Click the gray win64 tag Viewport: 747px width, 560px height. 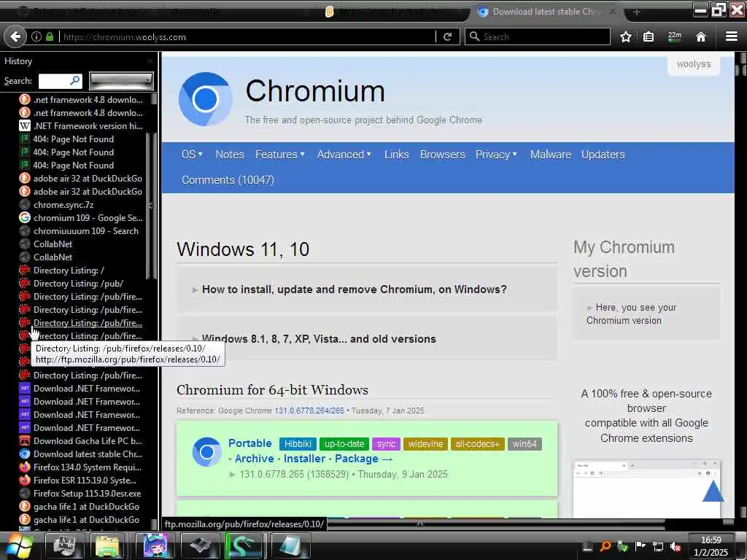pyautogui.click(x=525, y=444)
